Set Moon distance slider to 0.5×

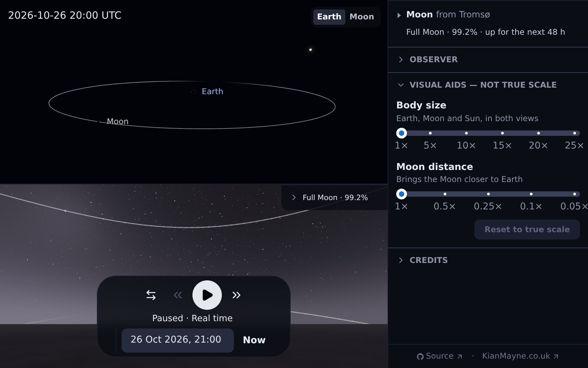[x=445, y=194]
